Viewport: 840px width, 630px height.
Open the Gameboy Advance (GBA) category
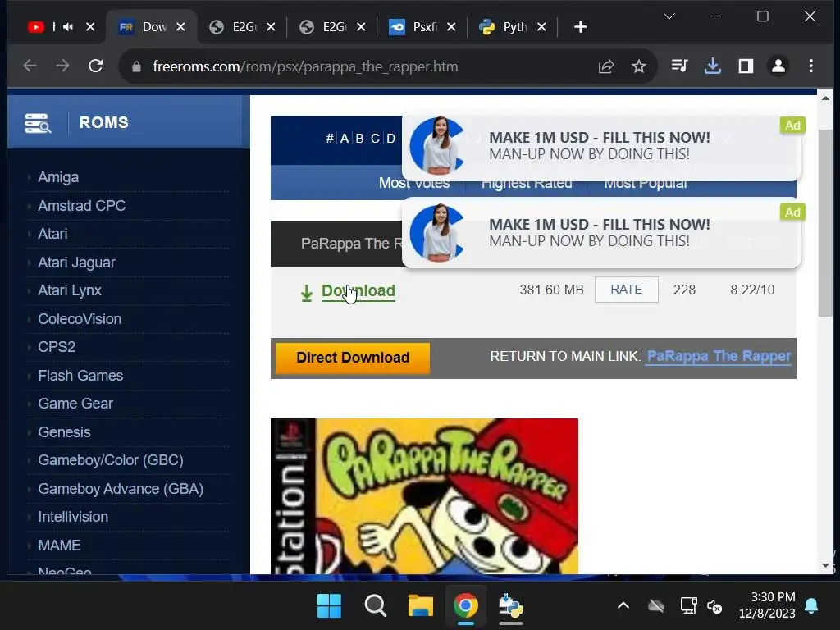click(x=121, y=489)
